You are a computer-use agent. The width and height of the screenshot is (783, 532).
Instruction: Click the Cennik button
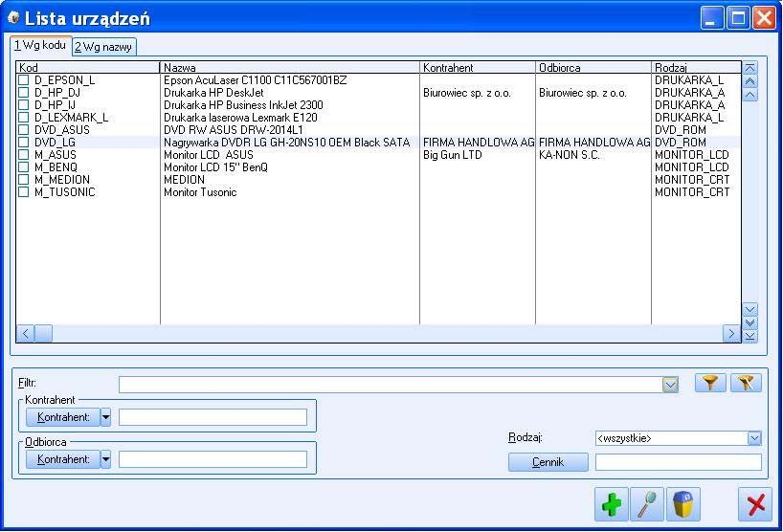[548, 462]
